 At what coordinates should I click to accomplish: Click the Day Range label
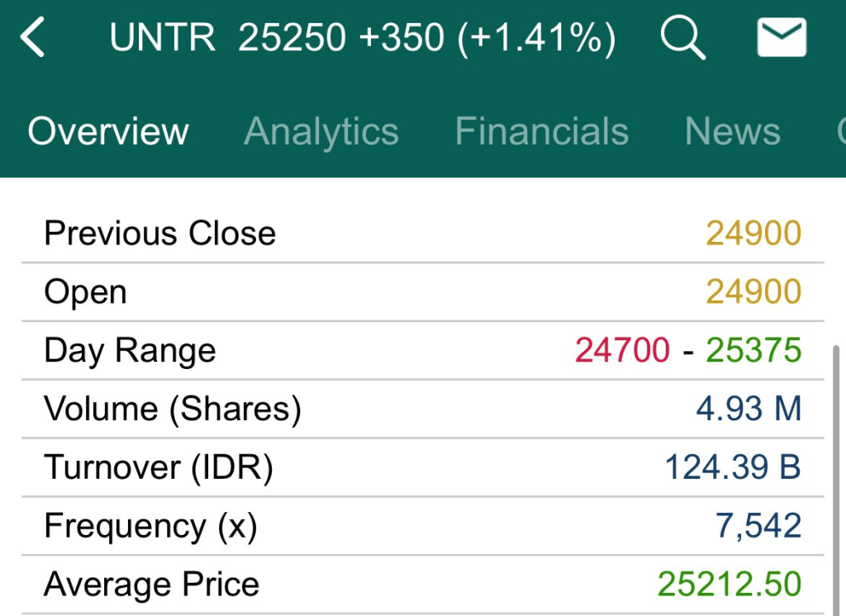[x=130, y=351]
